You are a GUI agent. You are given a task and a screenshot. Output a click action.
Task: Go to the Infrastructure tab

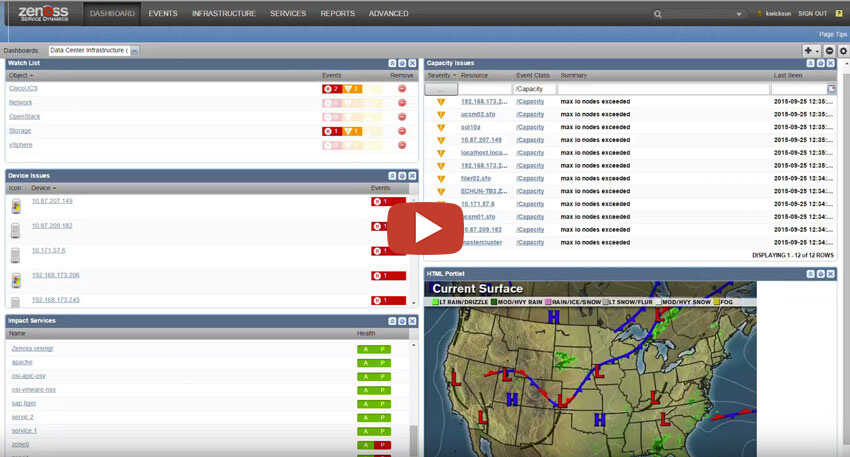coord(223,14)
